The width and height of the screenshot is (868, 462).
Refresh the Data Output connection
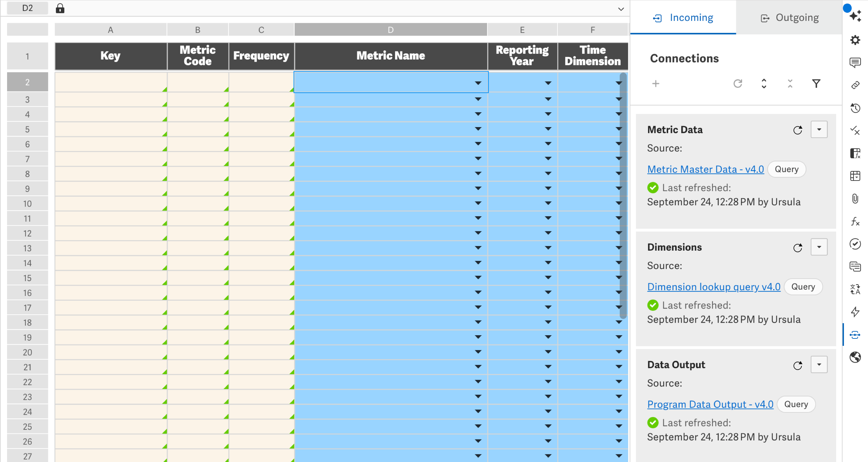tap(798, 365)
